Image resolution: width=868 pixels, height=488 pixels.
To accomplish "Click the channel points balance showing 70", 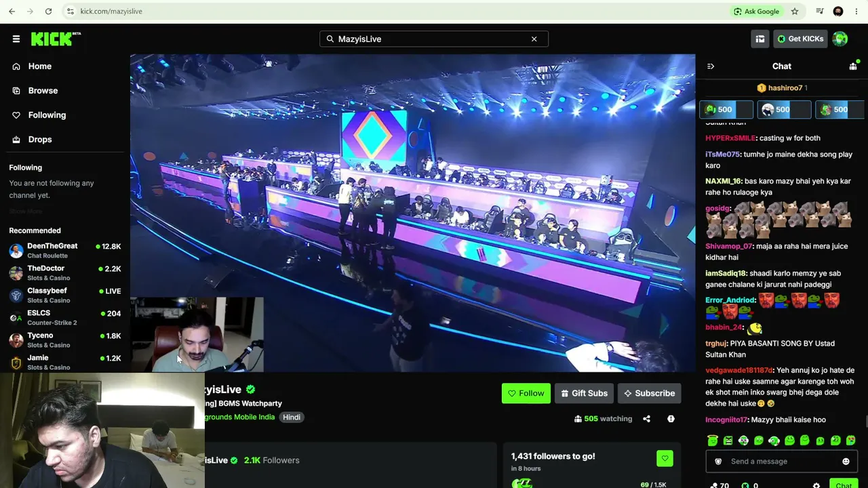I will (x=719, y=485).
